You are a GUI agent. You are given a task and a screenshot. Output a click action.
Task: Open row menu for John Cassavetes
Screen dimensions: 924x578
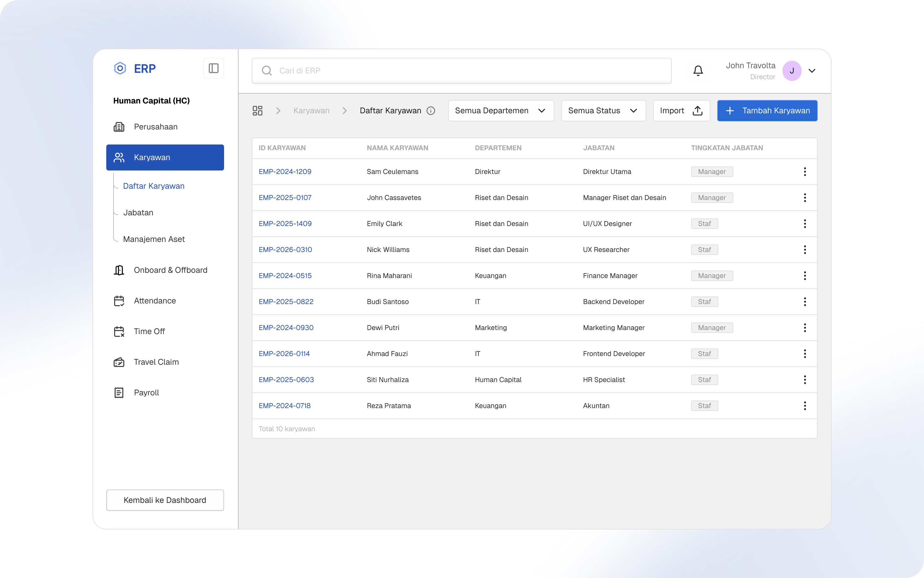(805, 198)
